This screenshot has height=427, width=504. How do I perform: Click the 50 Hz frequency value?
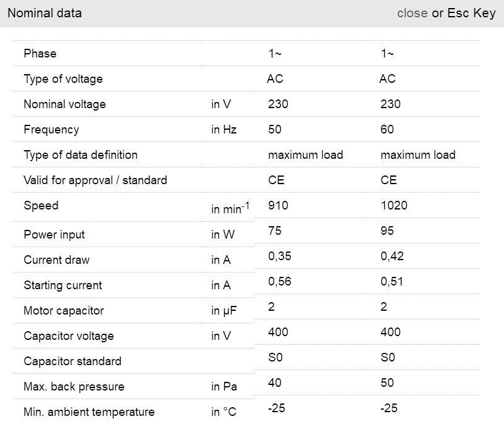click(x=275, y=130)
